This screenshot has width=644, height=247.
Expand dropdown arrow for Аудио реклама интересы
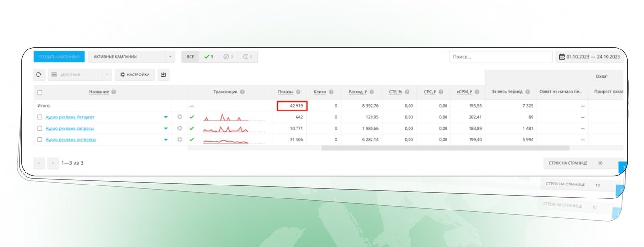click(166, 140)
